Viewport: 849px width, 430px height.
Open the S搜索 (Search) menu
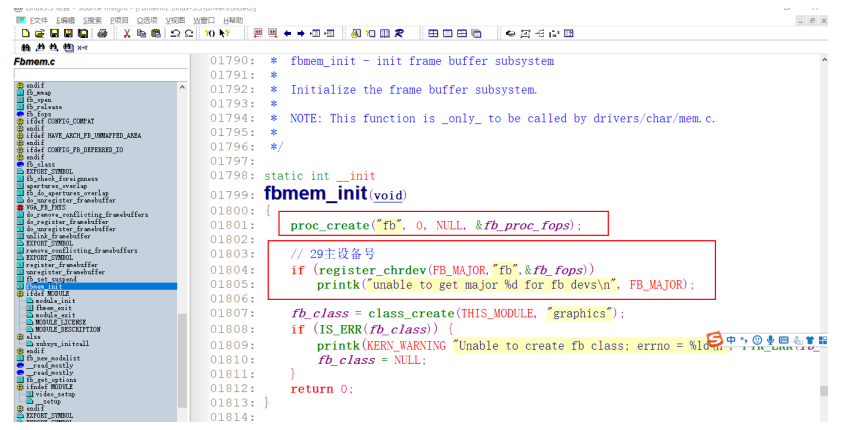click(92, 21)
